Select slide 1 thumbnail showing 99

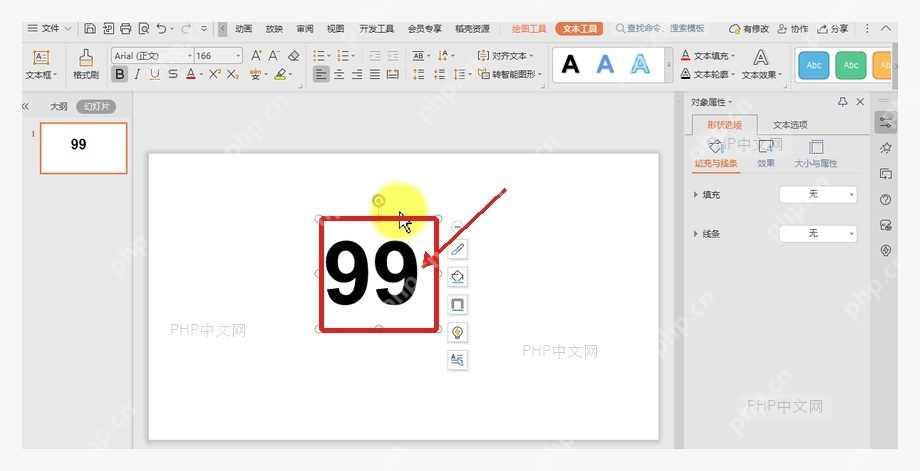[x=83, y=148]
